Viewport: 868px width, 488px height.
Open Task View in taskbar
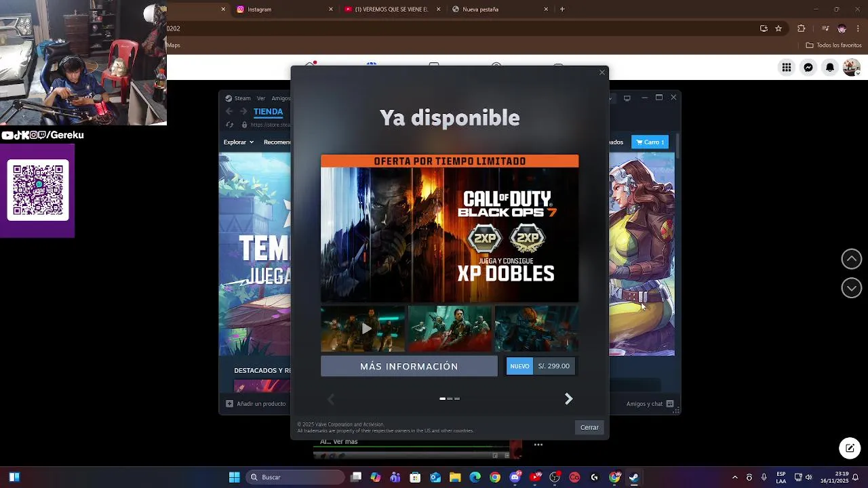[356, 477]
